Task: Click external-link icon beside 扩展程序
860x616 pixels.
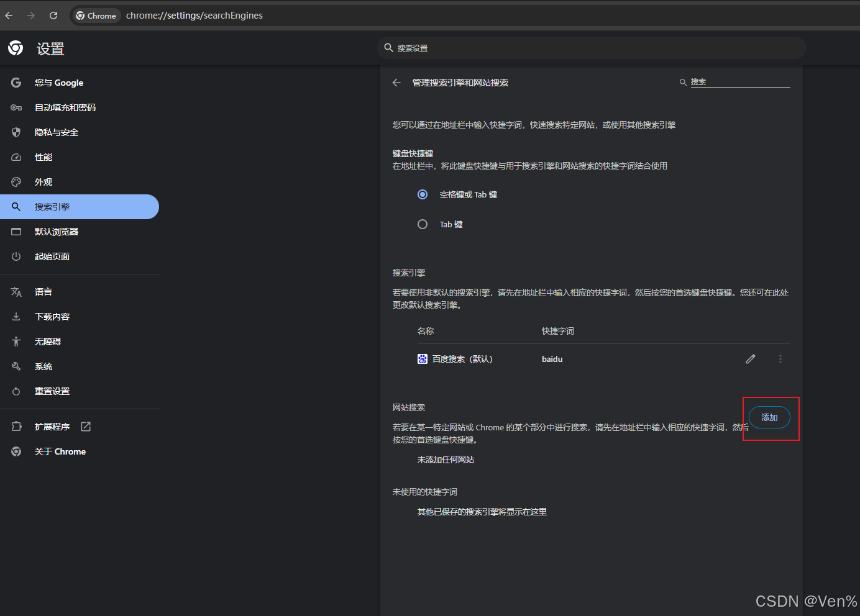Action: coord(86,427)
